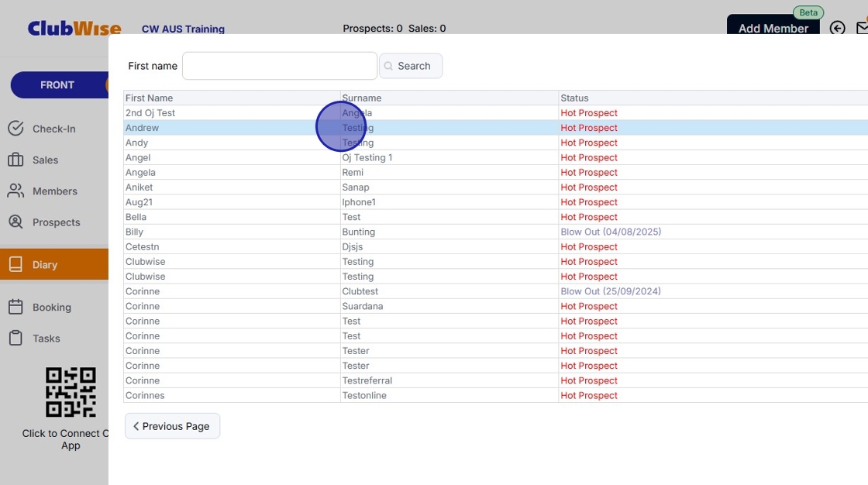The width and height of the screenshot is (868, 485).
Task: Select the row for 2nd Oj Test
Action: click(495, 113)
